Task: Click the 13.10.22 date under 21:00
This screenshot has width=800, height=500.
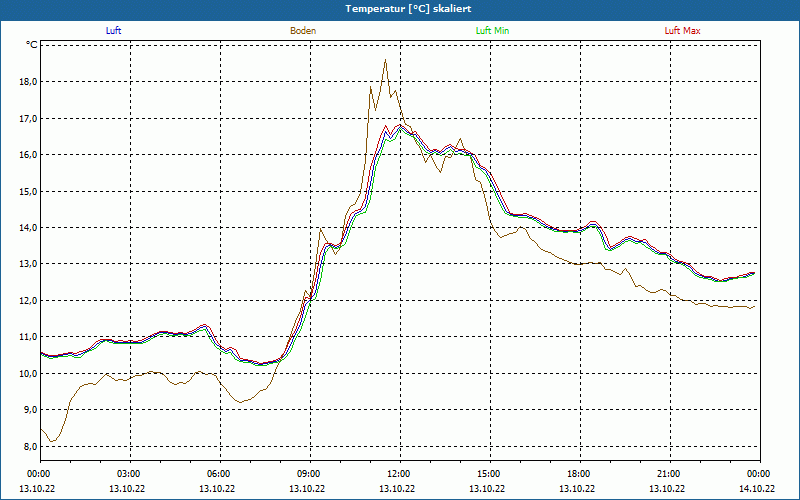Action: click(x=667, y=488)
